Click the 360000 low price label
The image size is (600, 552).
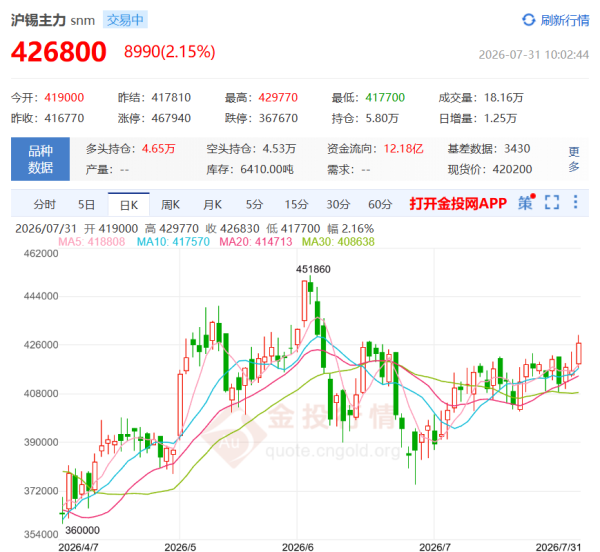tap(82, 530)
